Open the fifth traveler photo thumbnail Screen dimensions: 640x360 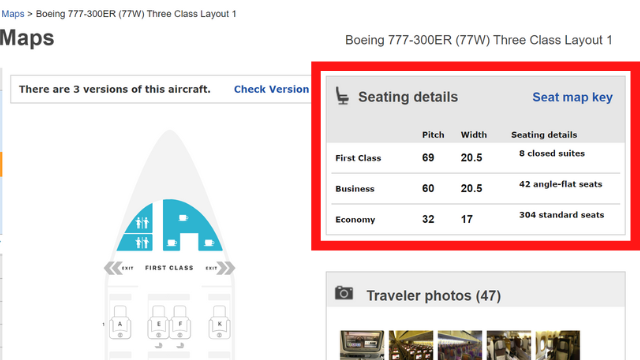pos(558,345)
